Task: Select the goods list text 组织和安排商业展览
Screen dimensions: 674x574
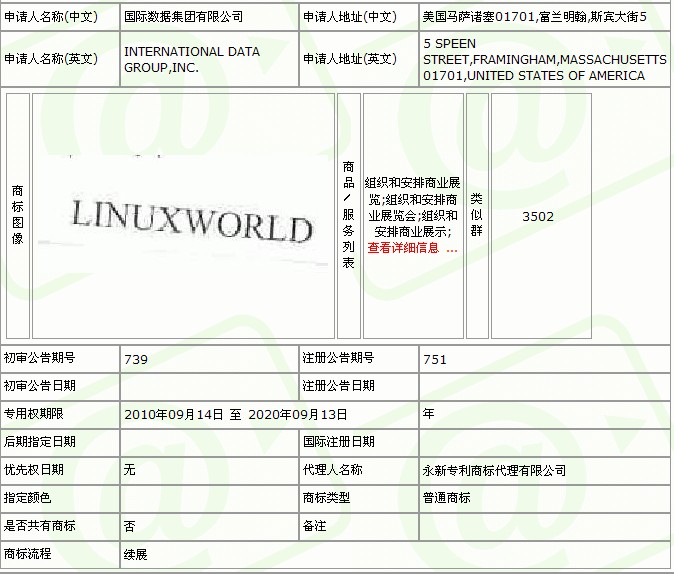Action: pyautogui.click(x=412, y=191)
